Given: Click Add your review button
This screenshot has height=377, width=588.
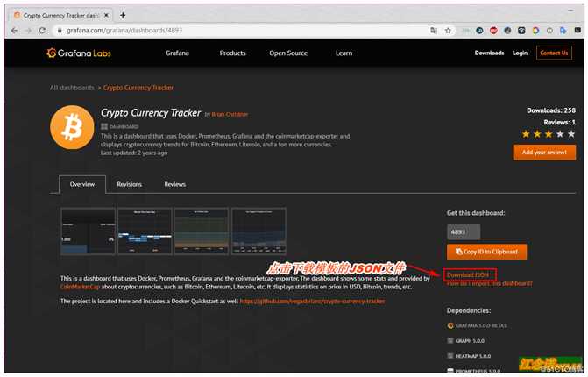Looking at the screenshot, I should tap(544, 153).
